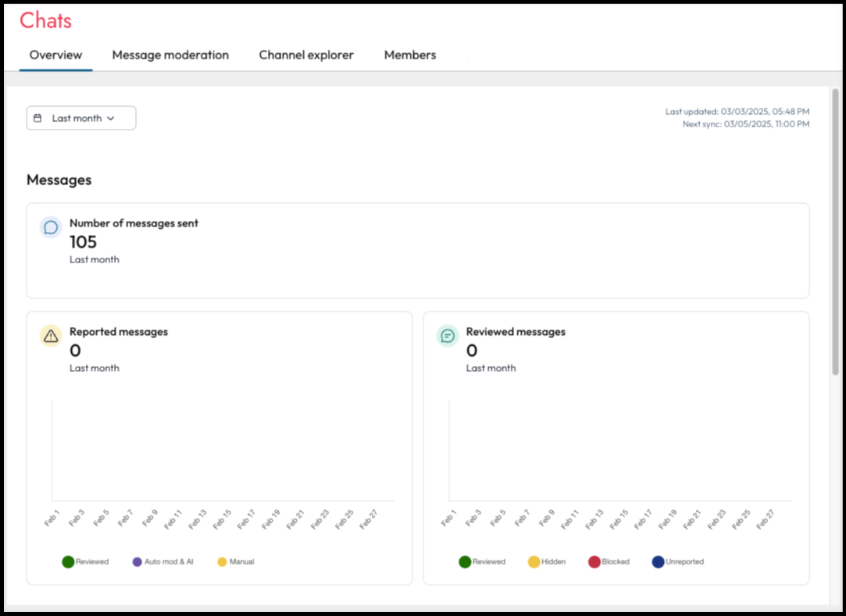Click the Chats page title
The width and height of the screenshot is (846, 616).
pos(46,20)
